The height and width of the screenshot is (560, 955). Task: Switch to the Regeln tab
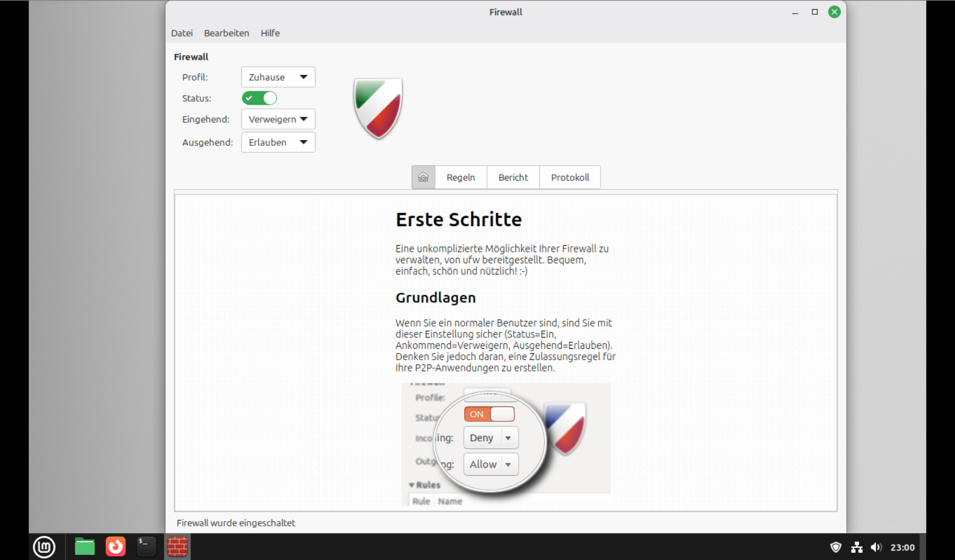460,177
